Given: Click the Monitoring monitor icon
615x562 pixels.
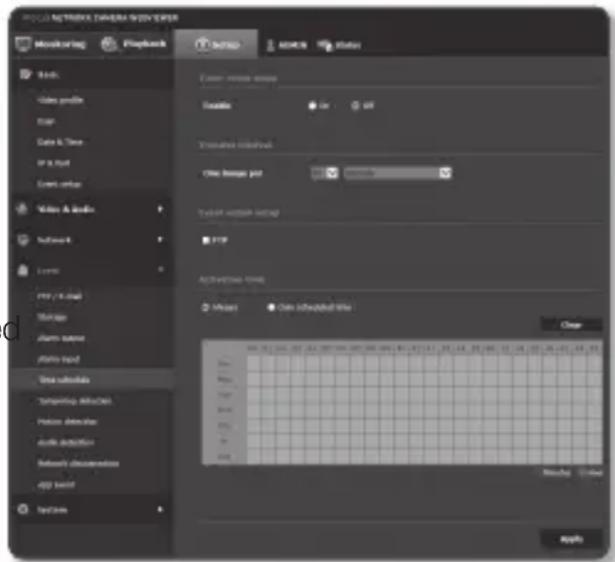Looking at the screenshot, I should click(x=23, y=44).
